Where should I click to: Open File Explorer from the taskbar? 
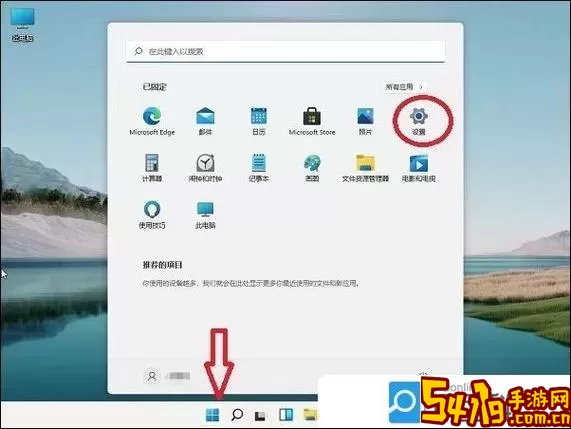310,414
